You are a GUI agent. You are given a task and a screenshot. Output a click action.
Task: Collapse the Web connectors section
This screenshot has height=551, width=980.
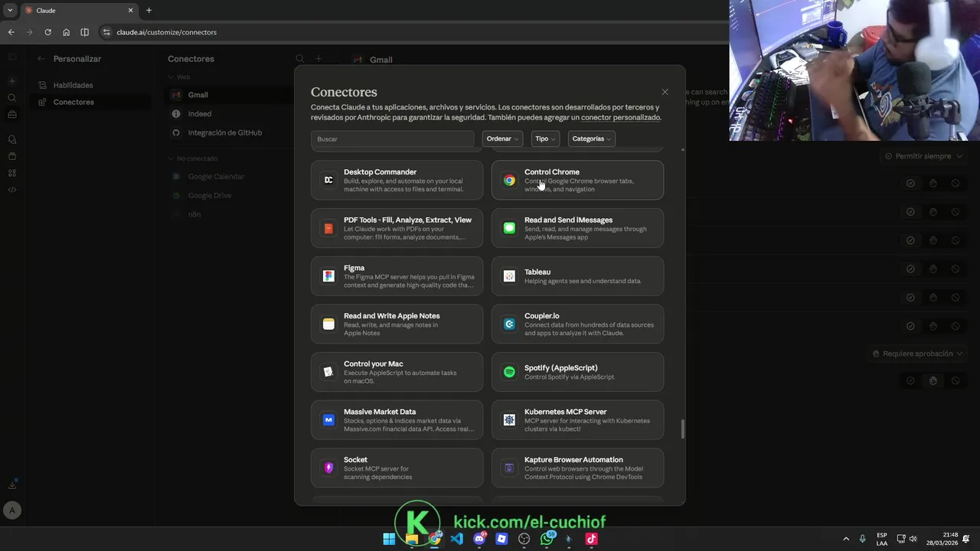pos(179,77)
